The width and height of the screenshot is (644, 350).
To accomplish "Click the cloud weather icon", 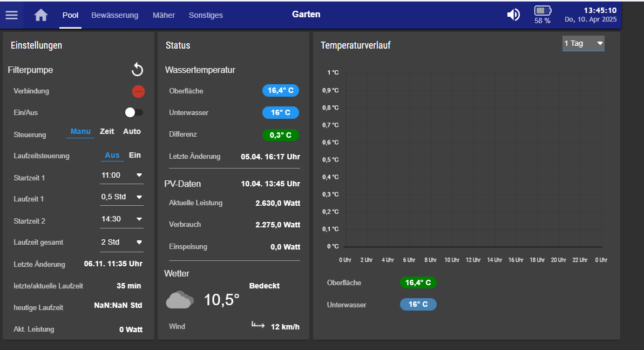I will pos(179,300).
